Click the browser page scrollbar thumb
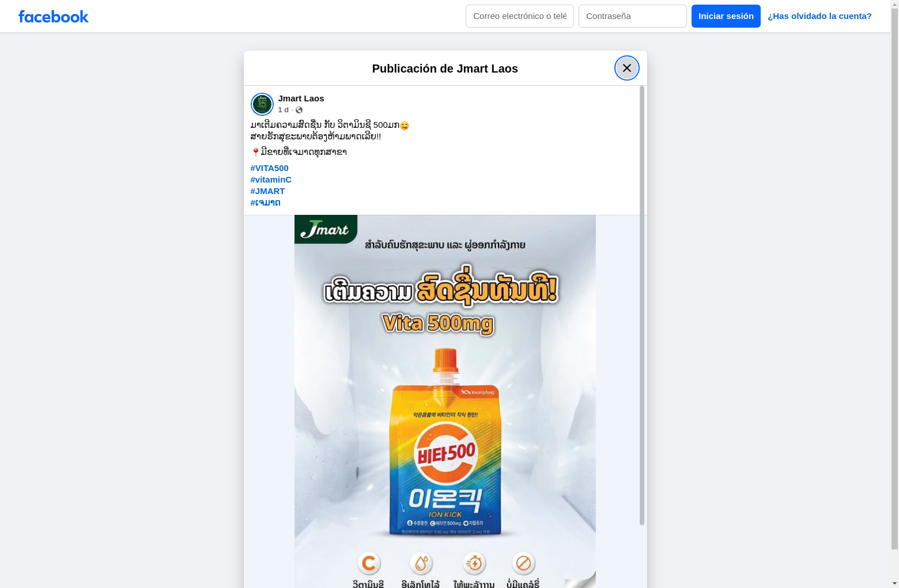 (x=894, y=278)
